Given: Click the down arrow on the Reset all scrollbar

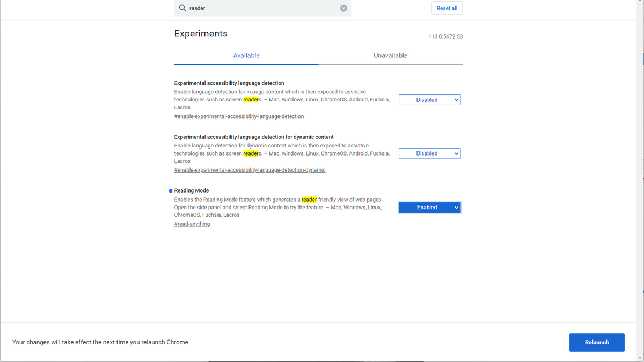Looking at the screenshot, I should click(641, 359).
